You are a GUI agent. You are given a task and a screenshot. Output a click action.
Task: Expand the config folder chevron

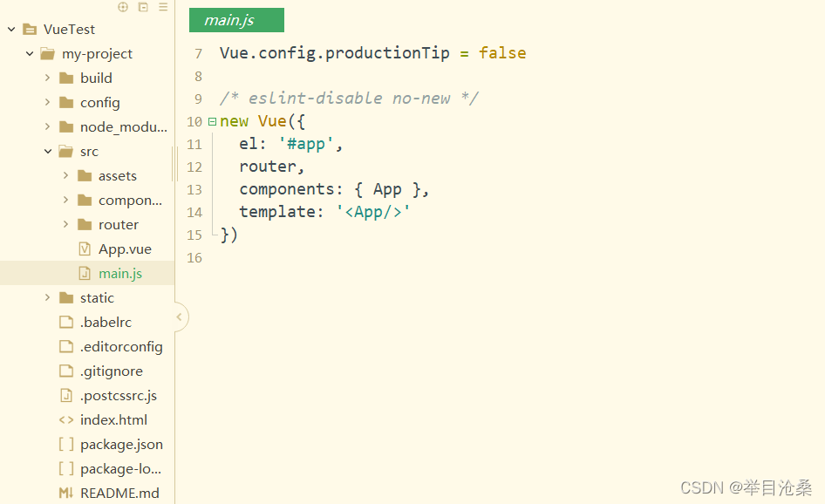pyautogui.click(x=47, y=102)
